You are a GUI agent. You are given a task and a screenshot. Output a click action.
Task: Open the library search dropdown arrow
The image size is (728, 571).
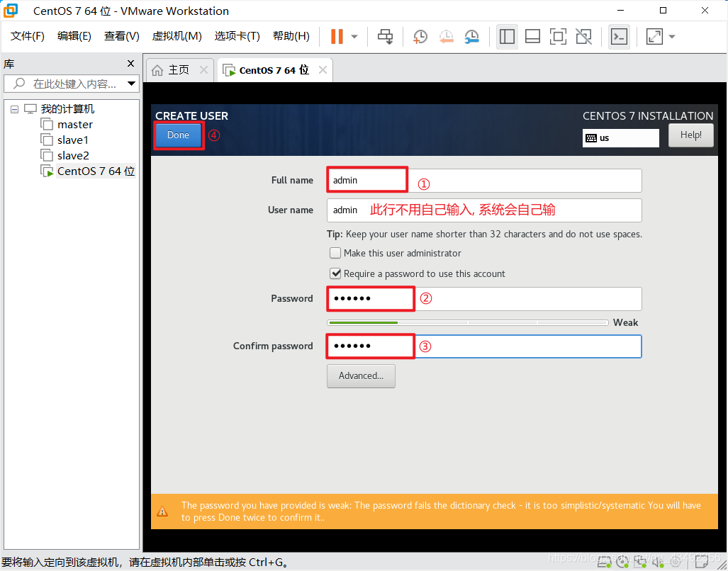[131, 84]
